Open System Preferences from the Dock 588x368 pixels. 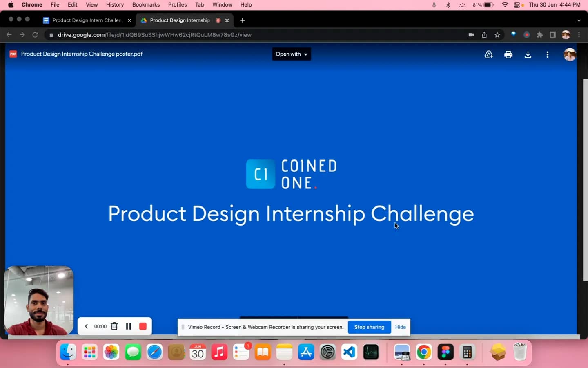click(327, 352)
